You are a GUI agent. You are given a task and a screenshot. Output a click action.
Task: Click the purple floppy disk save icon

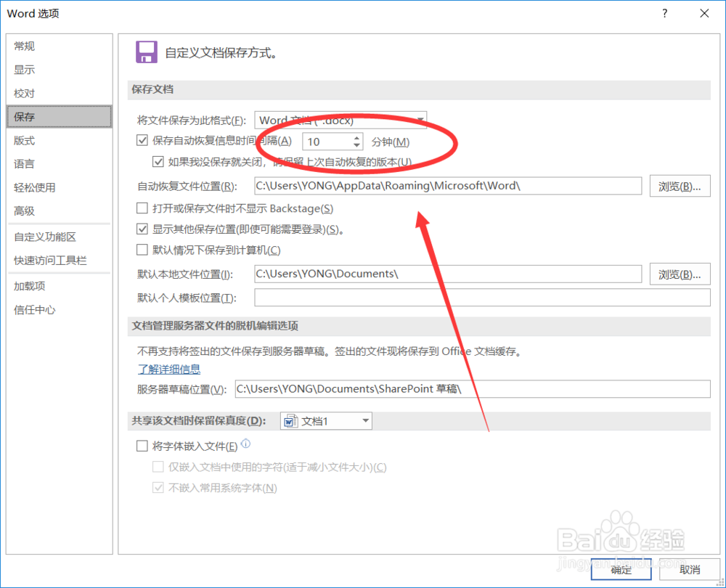(146, 52)
